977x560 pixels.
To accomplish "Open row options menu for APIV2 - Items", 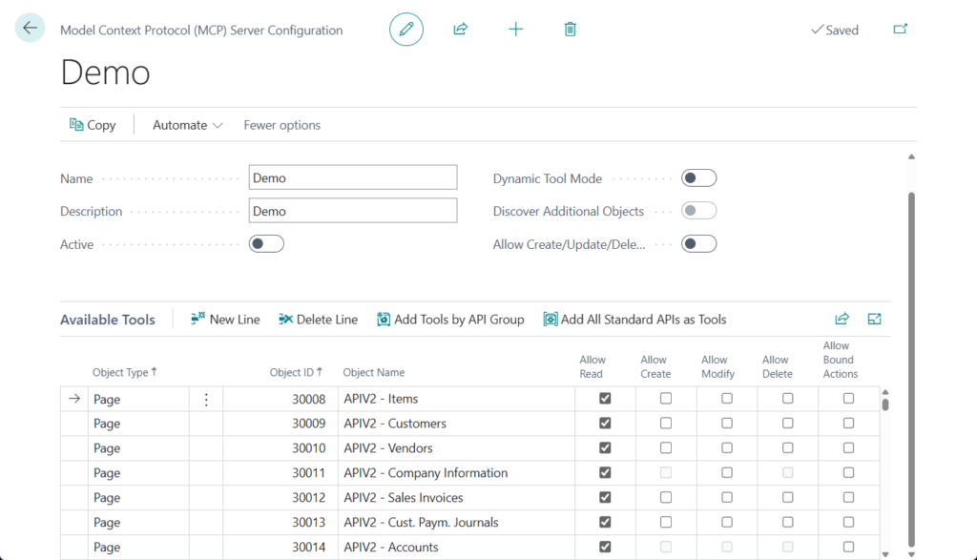I will [206, 400].
